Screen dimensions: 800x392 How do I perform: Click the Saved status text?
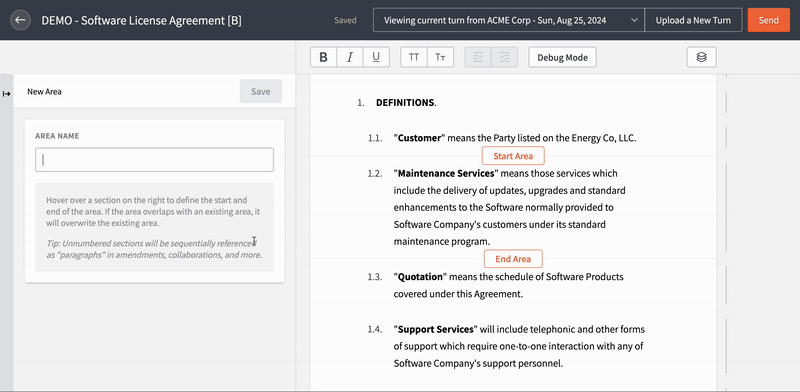[x=345, y=20]
